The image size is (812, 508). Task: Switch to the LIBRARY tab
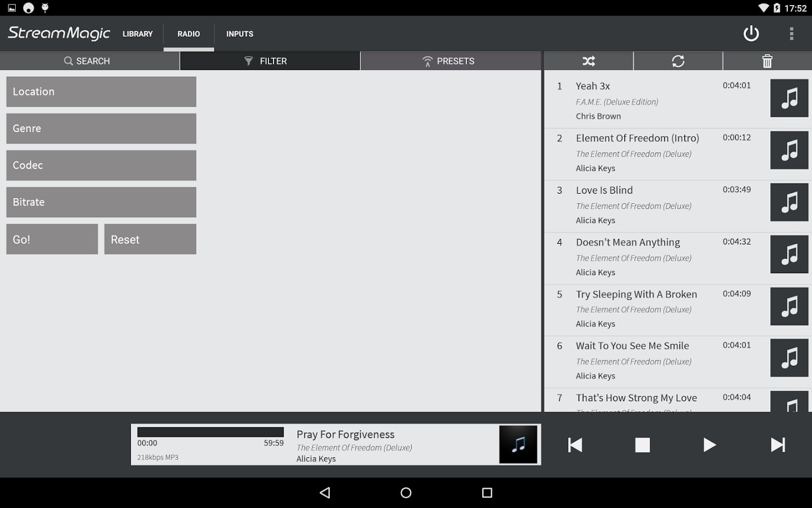click(x=138, y=34)
